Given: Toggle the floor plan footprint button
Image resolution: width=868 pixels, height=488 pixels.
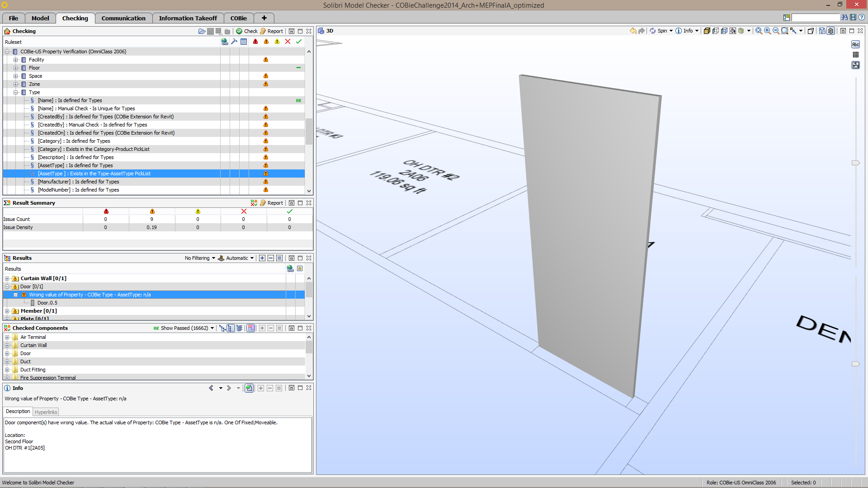Looking at the screenshot, I should [x=855, y=65].
